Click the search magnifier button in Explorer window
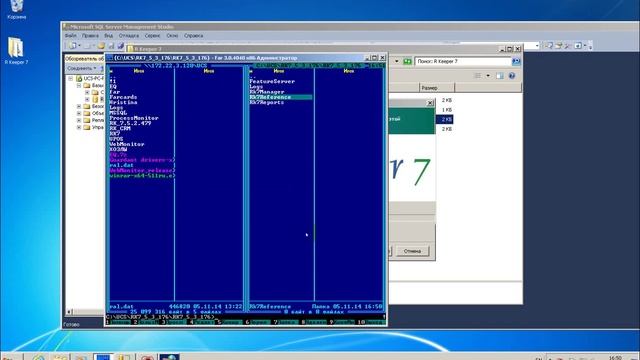The image size is (640, 360). click(516, 61)
